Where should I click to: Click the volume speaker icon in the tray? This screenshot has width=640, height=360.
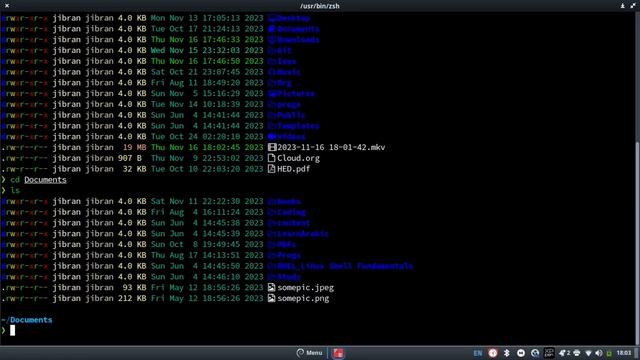pyautogui.click(x=598, y=353)
